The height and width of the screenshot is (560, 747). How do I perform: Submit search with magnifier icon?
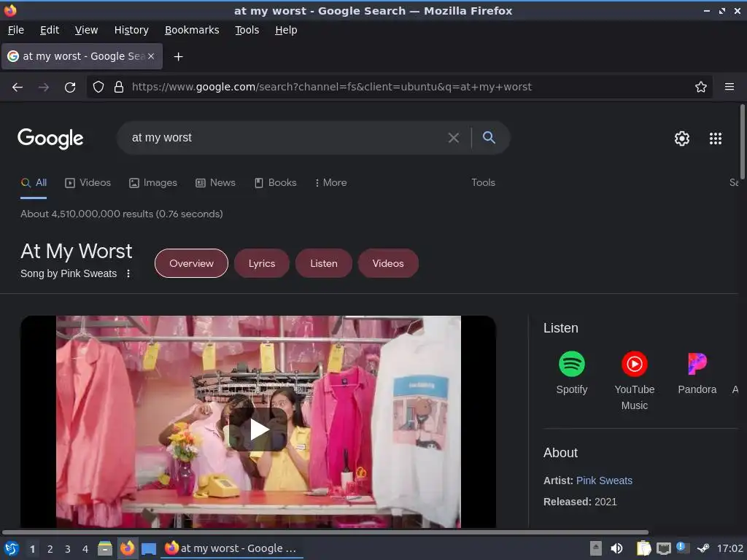click(x=489, y=138)
